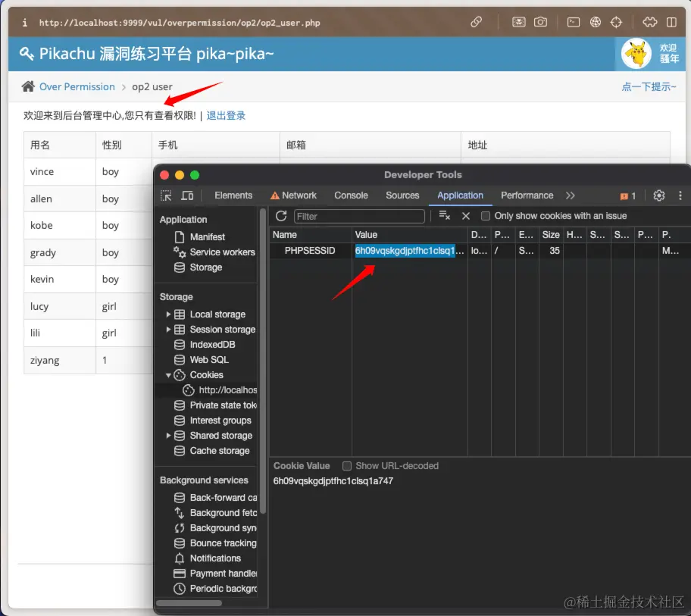691x616 pixels.
Task: Activate the inspect element picker icon
Action: click(166, 195)
